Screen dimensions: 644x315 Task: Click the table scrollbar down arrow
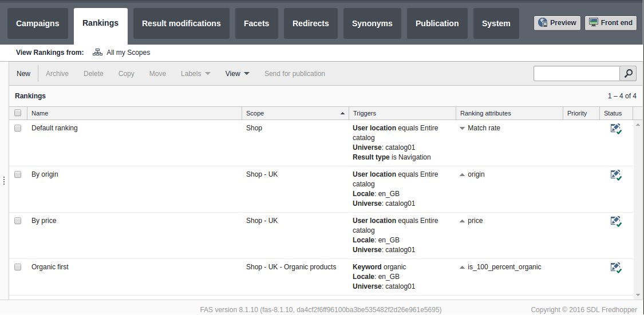coord(638,295)
